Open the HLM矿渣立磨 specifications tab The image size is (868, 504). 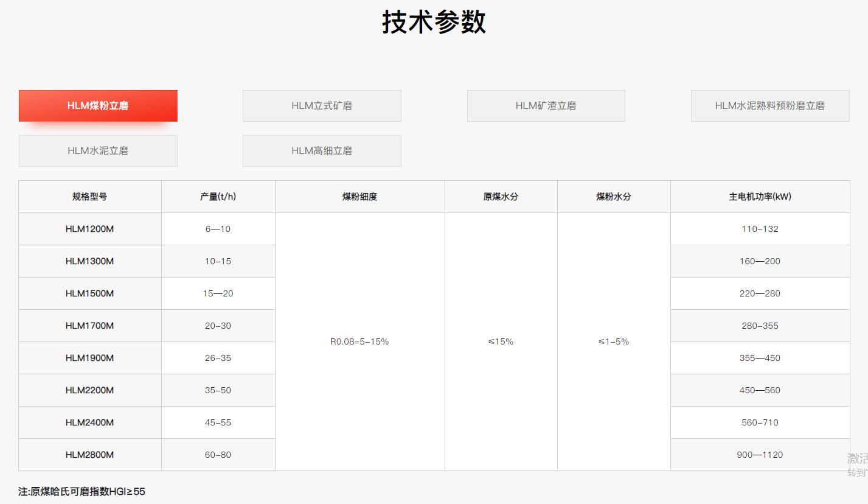coord(546,105)
